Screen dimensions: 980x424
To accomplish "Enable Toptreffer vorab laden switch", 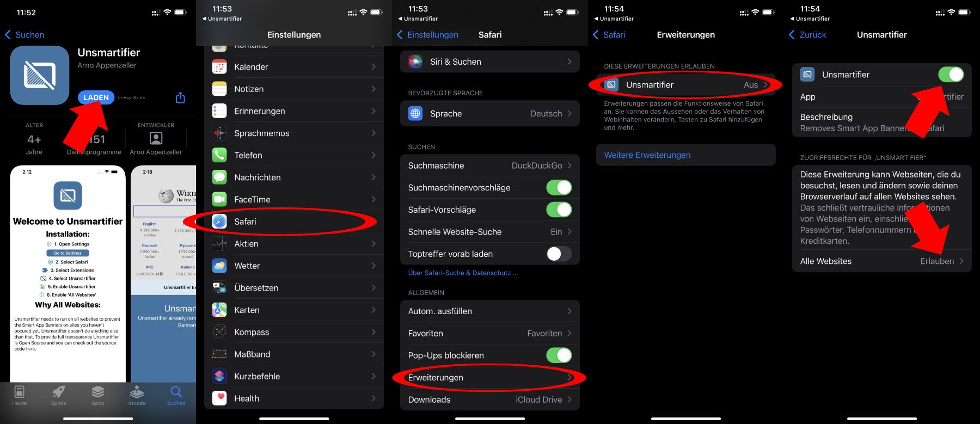I will point(559,254).
